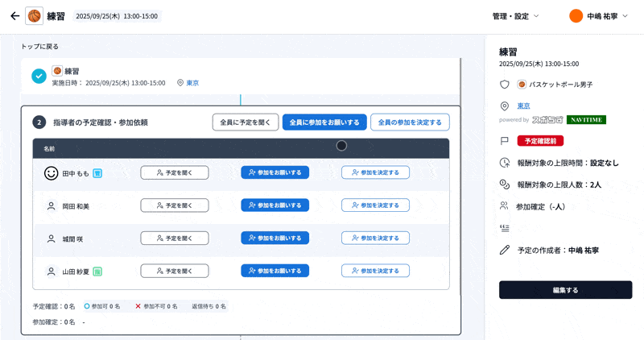This screenshot has height=340, width=644.
Task: Open the 東京 location link in sidebar
Action: [523, 106]
